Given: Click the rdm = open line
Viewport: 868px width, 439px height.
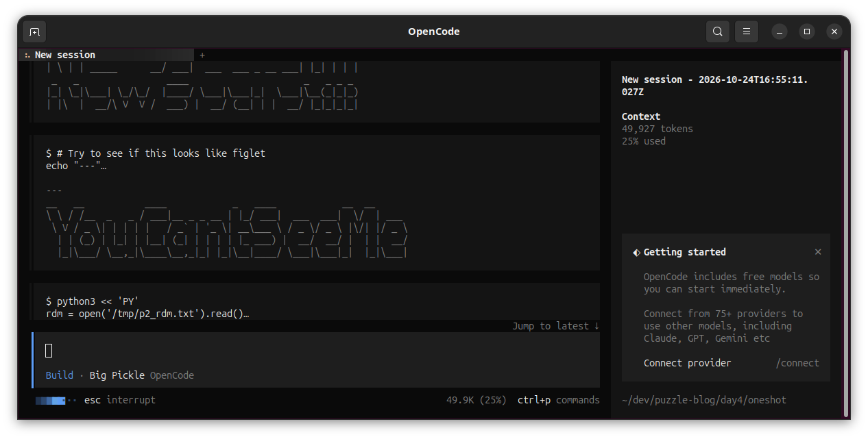Looking at the screenshot, I should pos(147,314).
